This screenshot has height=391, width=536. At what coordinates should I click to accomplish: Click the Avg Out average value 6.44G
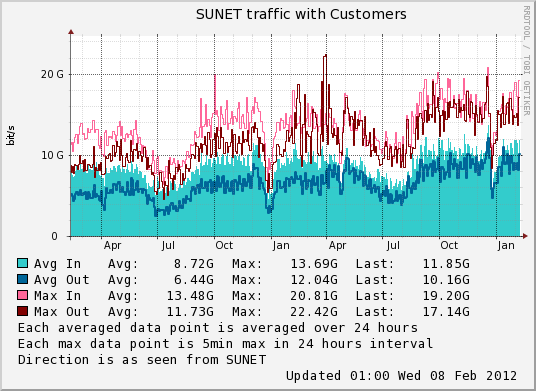[193, 280]
